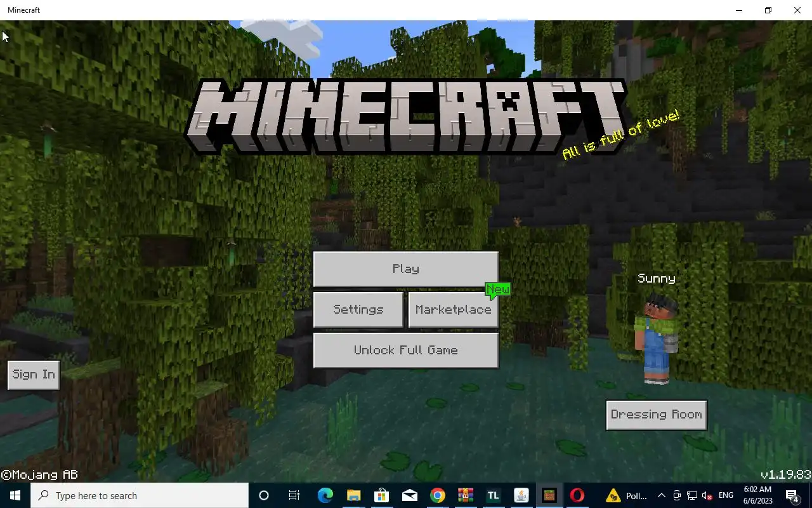The width and height of the screenshot is (812, 508).
Task: Click the Type here to search box
Action: (x=140, y=495)
